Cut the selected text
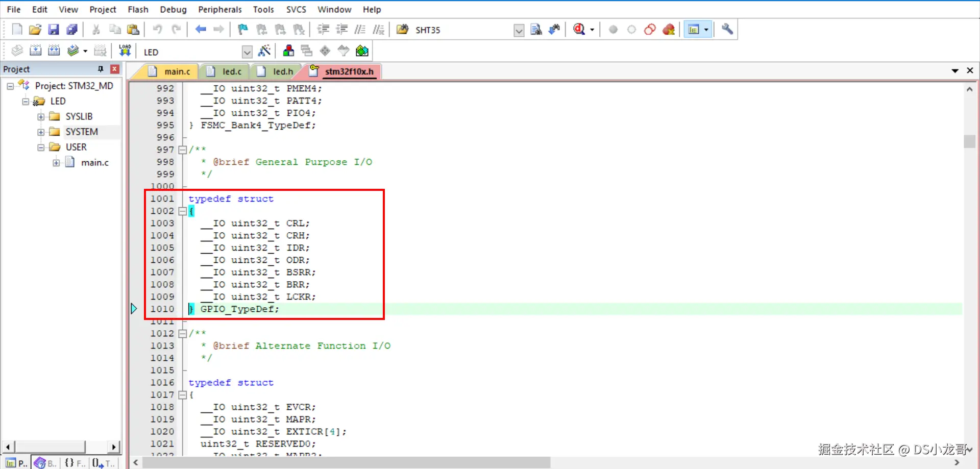The width and height of the screenshot is (980, 469). [x=96, y=30]
